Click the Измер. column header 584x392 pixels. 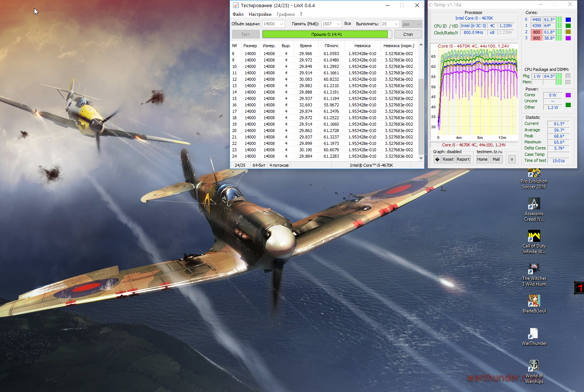click(269, 46)
